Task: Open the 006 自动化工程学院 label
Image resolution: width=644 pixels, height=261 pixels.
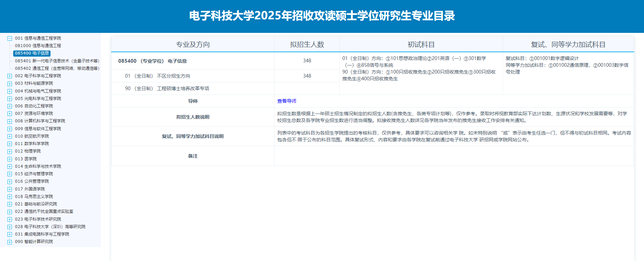Action: (34, 106)
